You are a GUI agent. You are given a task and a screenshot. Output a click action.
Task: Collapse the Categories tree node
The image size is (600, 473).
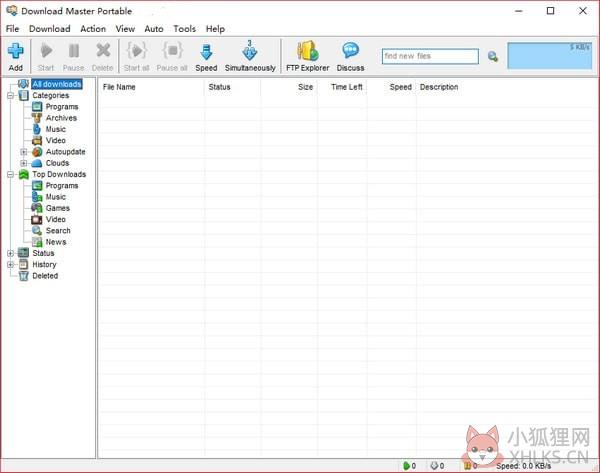pyautogui.click(x=10, y=96)
